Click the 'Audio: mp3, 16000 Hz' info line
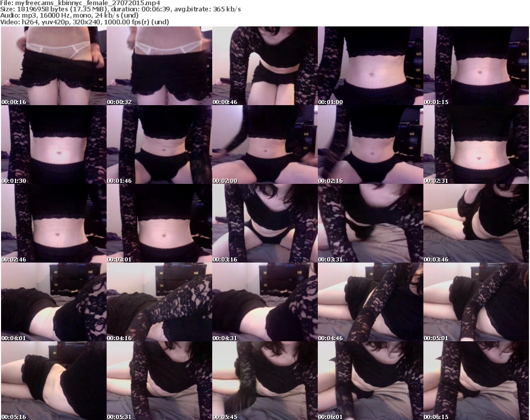The image size is (530, 420). (x=69, y=16)
